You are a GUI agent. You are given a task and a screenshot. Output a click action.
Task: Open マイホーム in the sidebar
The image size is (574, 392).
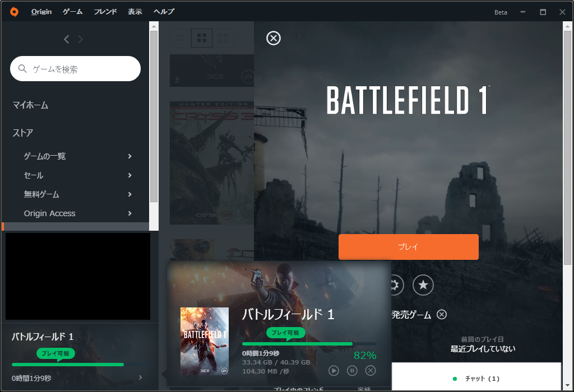30,105
